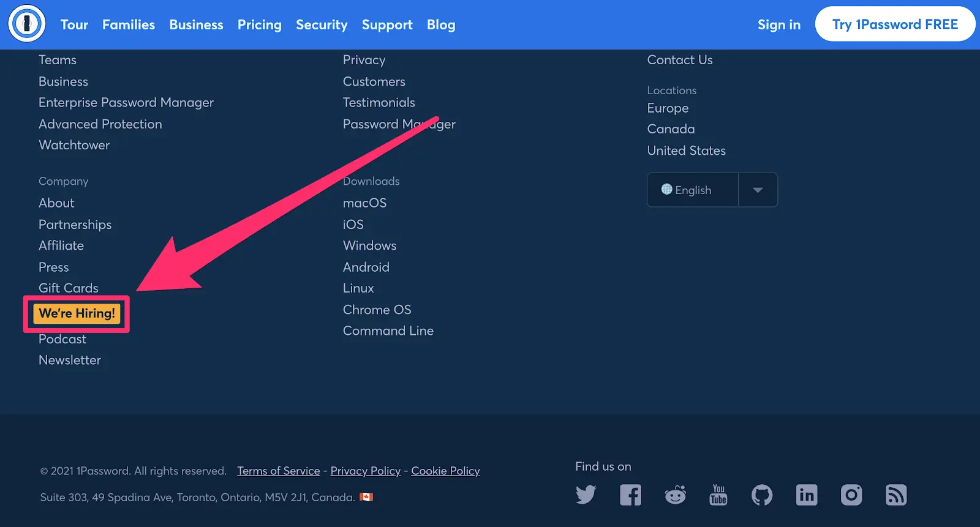Image resolution: width=980 pixels, height=527 pixels.
Task: View the Privacy Policy link
Action: pyautogui.click(x=366, y=471)
